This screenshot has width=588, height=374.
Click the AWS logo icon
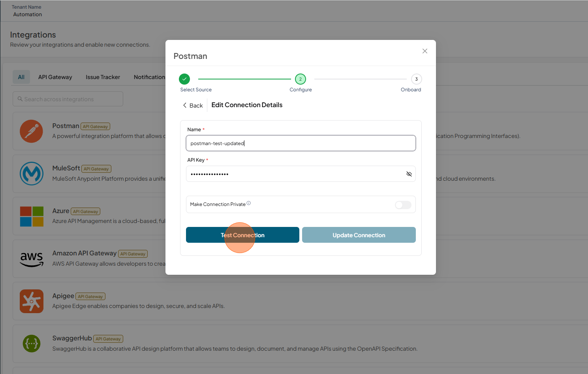[32, 259]
